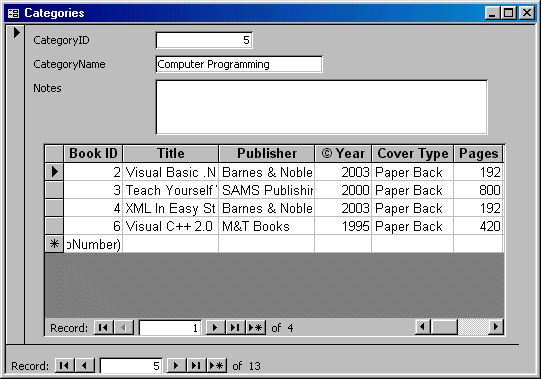Click the Categories form icon in title bar
Image resolution: width=541 pixels, height=379 pixels.
coord(13,13)
